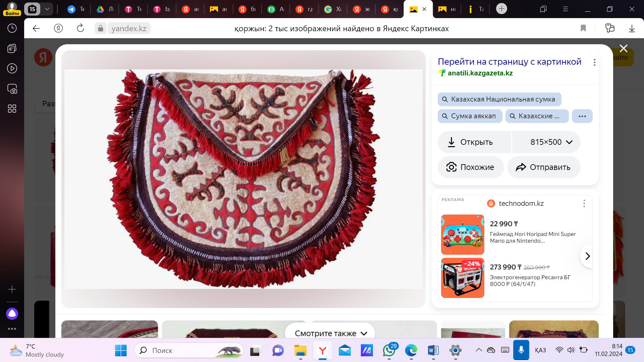Open the tab group 15 dropdown arrow
The height and width of the screenshot is (362, 644).
coord(47,9)
